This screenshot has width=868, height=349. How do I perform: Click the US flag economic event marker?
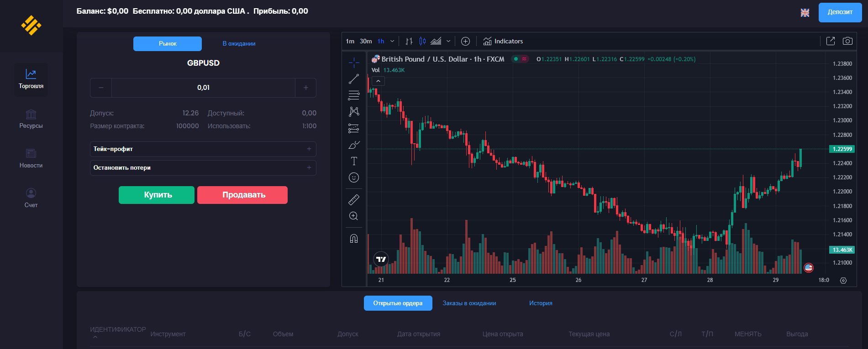click(x=809, y=267)
